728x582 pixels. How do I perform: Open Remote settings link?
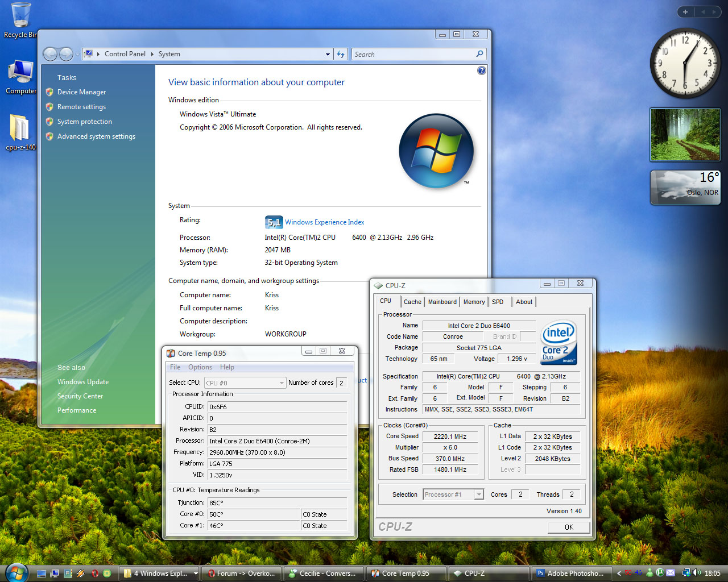click(x=81, y=107)
